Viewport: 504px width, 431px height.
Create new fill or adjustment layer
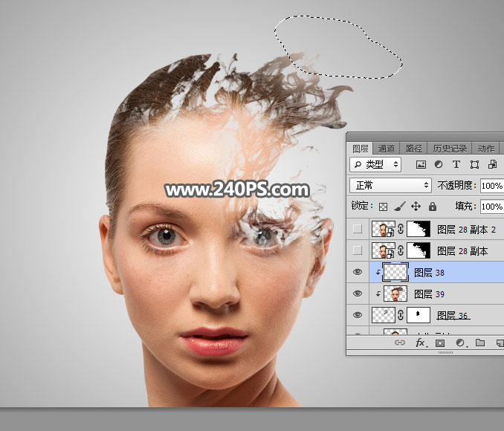pos(461,343)
